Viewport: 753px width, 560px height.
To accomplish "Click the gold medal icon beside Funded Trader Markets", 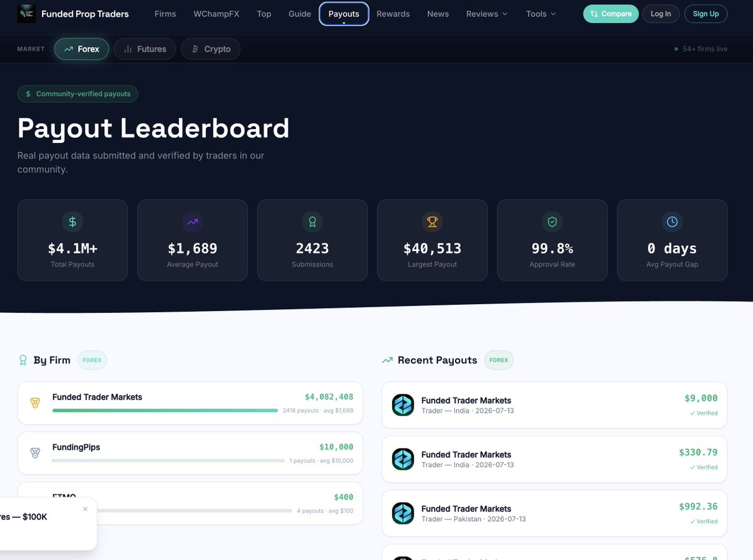I will coord(35,403).
